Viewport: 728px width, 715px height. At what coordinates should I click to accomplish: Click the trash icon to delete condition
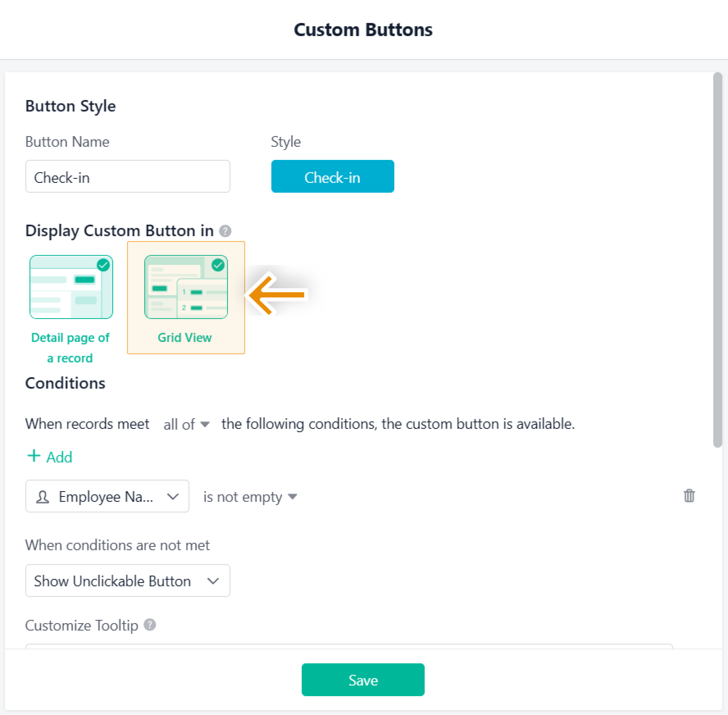689,496
